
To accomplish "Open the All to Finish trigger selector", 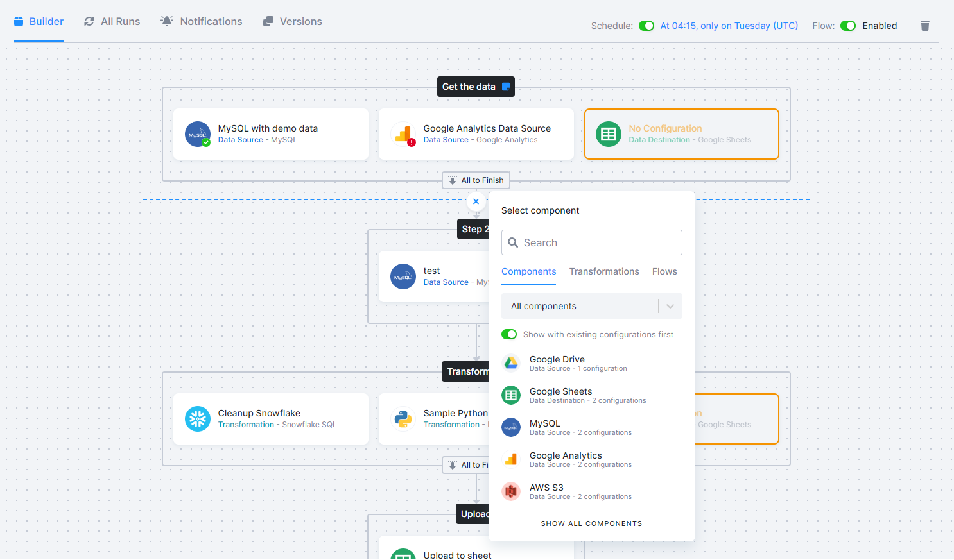I will coord(476,180).
